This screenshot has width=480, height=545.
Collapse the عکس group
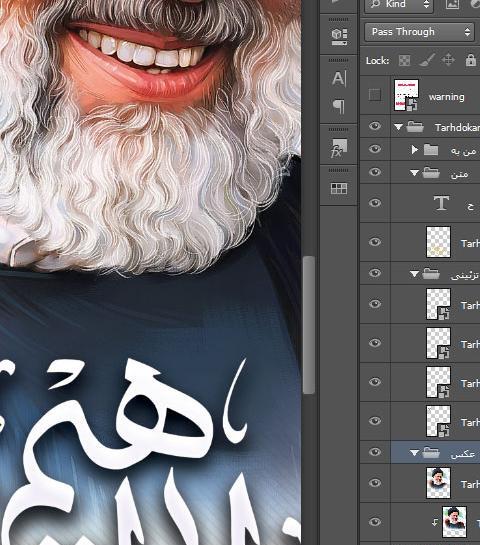click(414, 453)
